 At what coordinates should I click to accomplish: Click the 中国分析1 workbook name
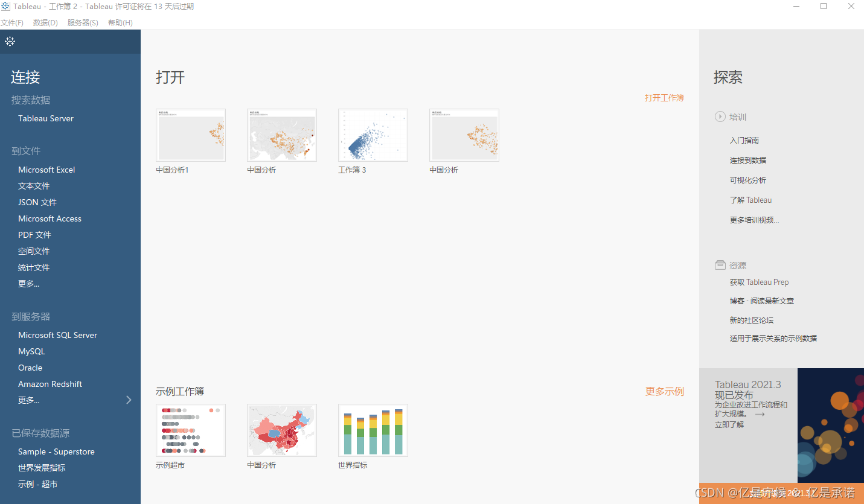(x=172, y=170)
